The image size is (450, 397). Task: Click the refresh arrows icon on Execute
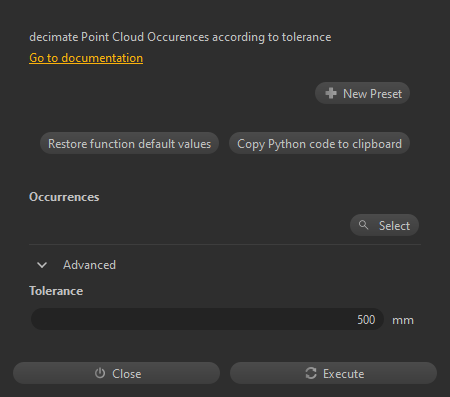311,373
